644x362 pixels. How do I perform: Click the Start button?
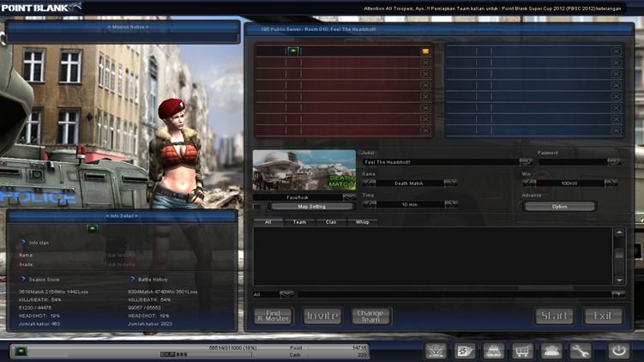point(554,316)
